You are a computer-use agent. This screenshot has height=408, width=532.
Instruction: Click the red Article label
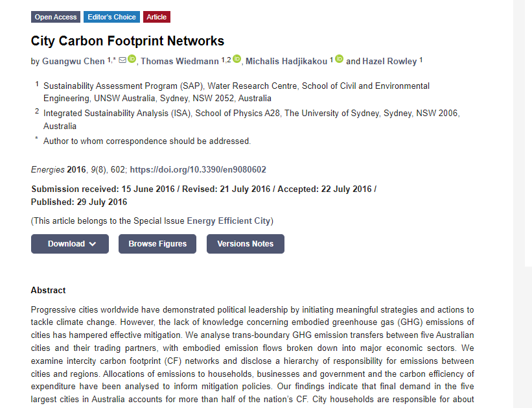(157, 17)
